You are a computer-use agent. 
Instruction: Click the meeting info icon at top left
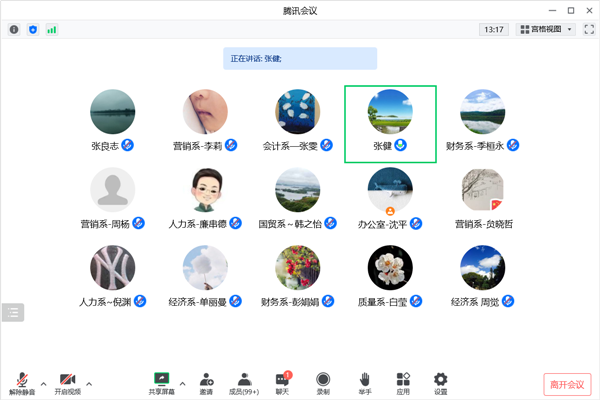click(x=14, y=30)
